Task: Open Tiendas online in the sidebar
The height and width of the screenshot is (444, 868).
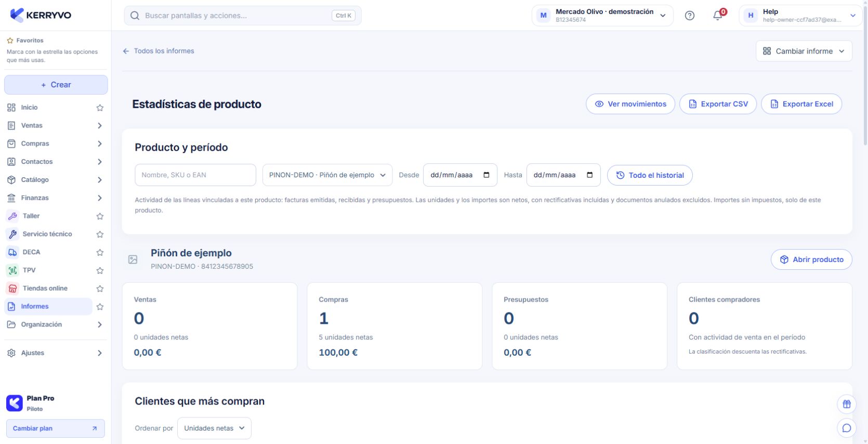Action: (48, 289)
